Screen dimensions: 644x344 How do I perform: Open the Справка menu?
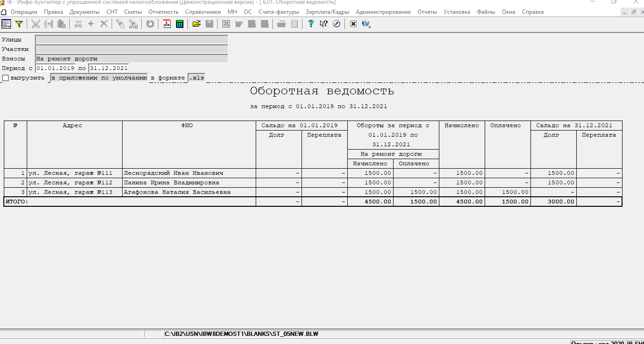(532, 12)
